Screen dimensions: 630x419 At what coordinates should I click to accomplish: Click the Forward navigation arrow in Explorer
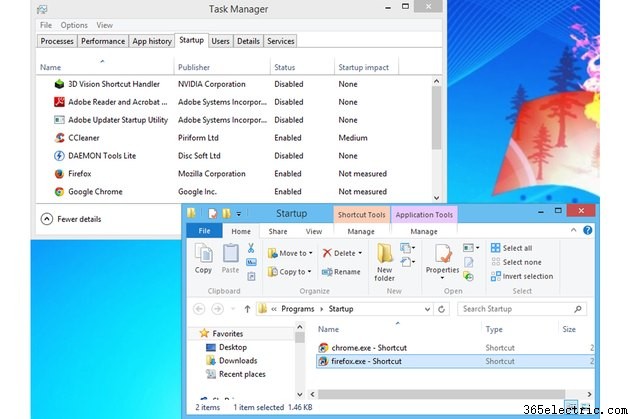(x=217, y=309)
